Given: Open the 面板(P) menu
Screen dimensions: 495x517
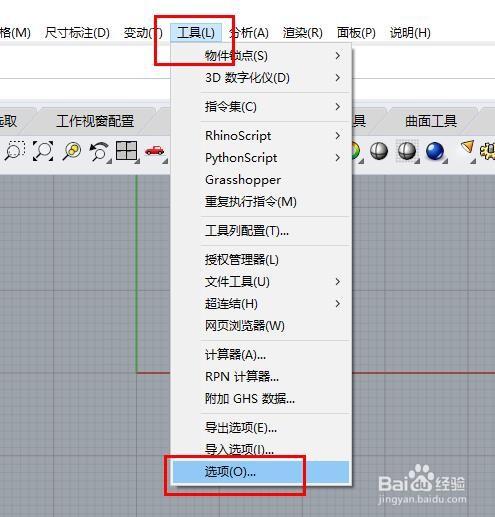Looking at the screenshot, I should [356, 33].
